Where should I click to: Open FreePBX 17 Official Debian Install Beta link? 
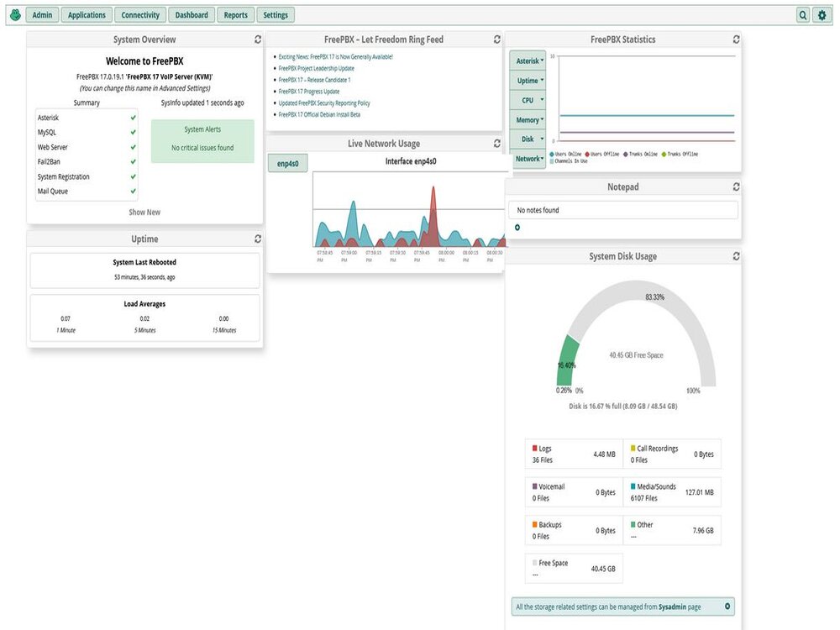point(319,114)
